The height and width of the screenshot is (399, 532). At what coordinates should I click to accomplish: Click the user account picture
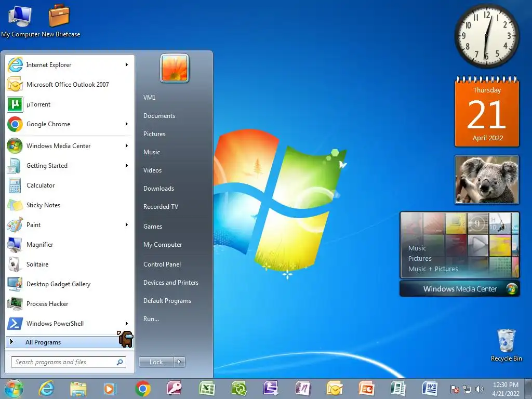point(175,68)
